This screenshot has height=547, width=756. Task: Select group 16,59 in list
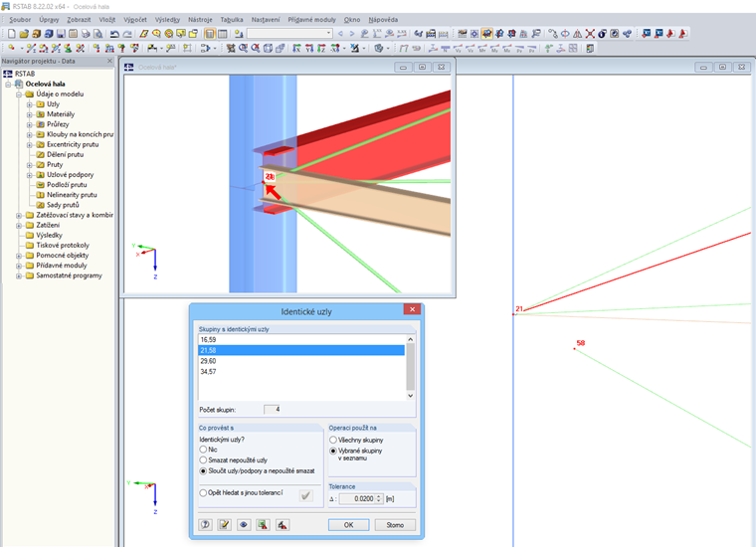click(301, 340)
